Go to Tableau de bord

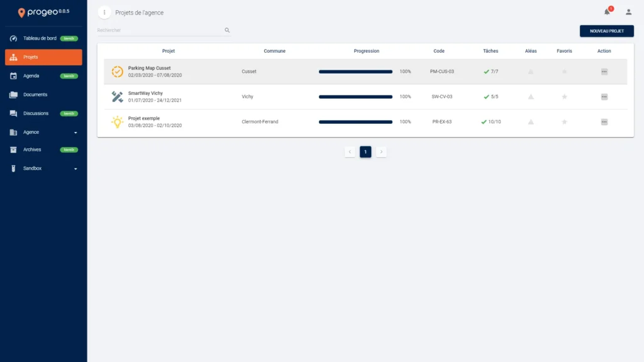pos(40,38)
